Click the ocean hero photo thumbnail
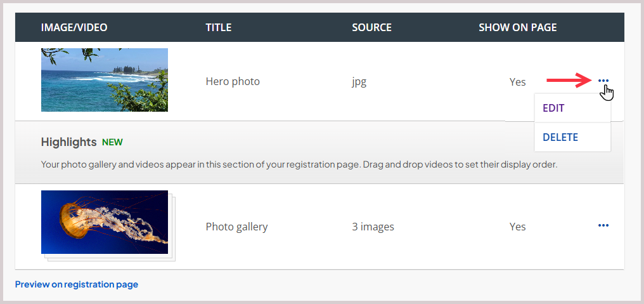Image resolution: width=644 pixels, height=304 pixels. (x=105, y=80)
